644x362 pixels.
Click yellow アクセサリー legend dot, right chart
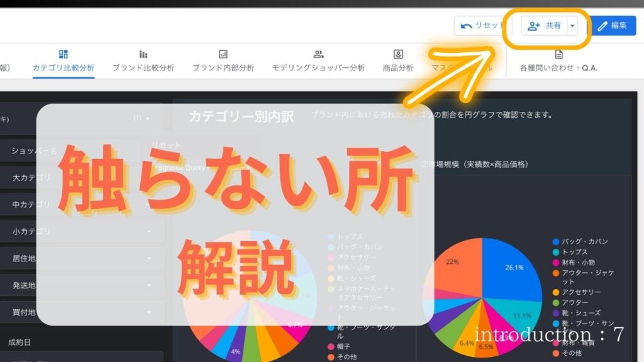(556, 292)
